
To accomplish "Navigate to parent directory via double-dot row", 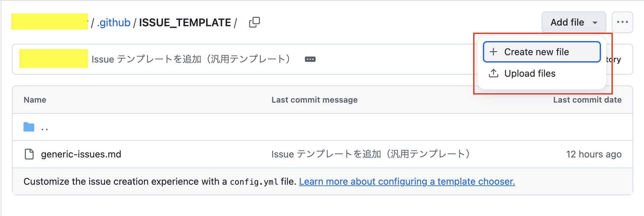I will tap(45, 127).
